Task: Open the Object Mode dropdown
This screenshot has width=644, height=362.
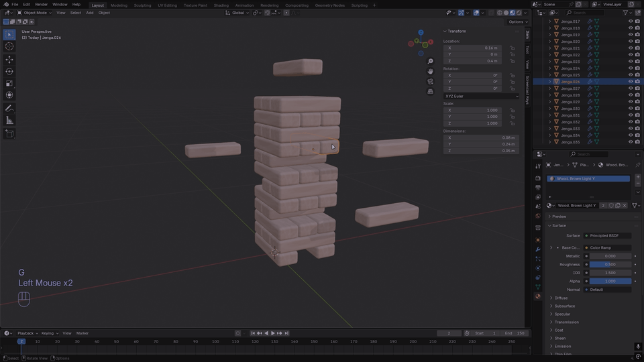Action: pyautogui.click(x=35, y=13)
